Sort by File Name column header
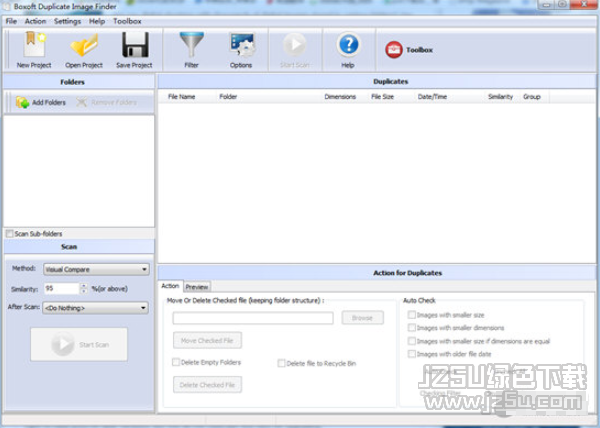The image size is (600, 428). point(181,96)
